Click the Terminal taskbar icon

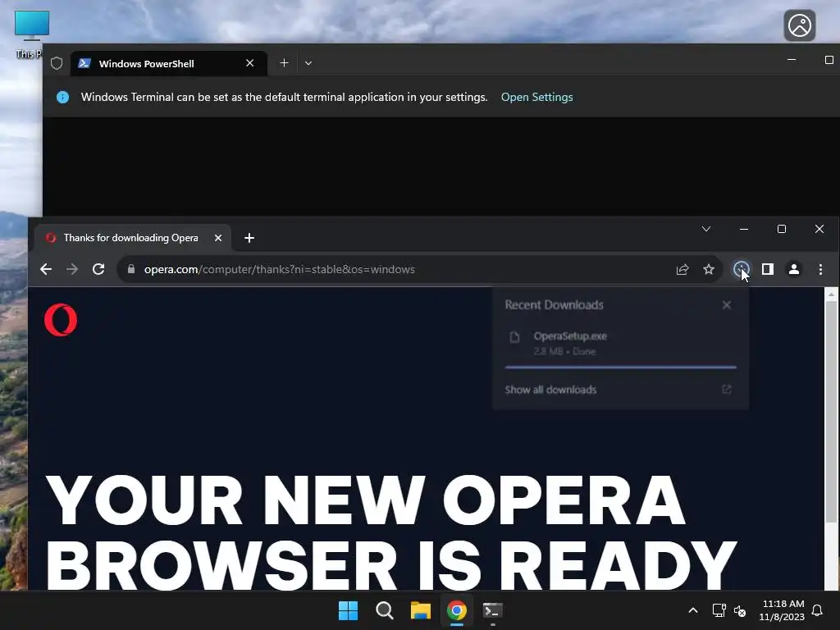tap(492, 610)
